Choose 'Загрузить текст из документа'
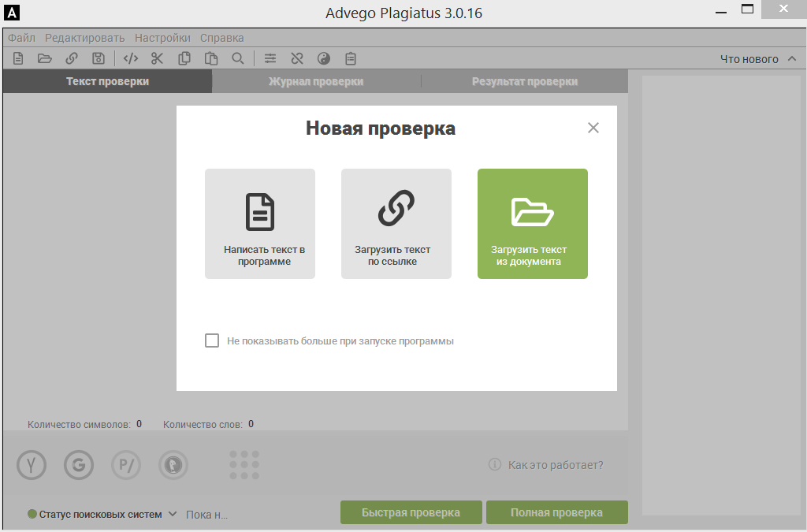 (532, 224)
